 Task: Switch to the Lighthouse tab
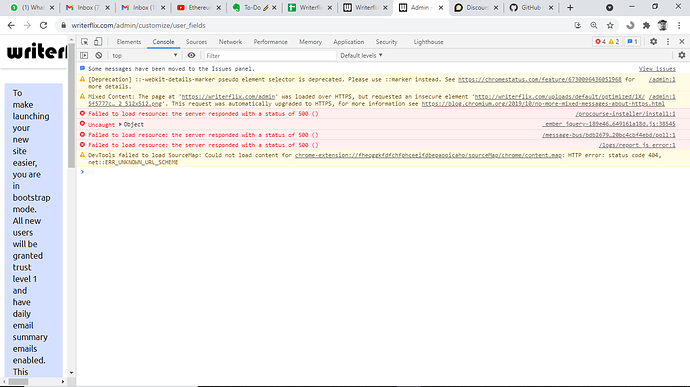[x=428, y=42]
